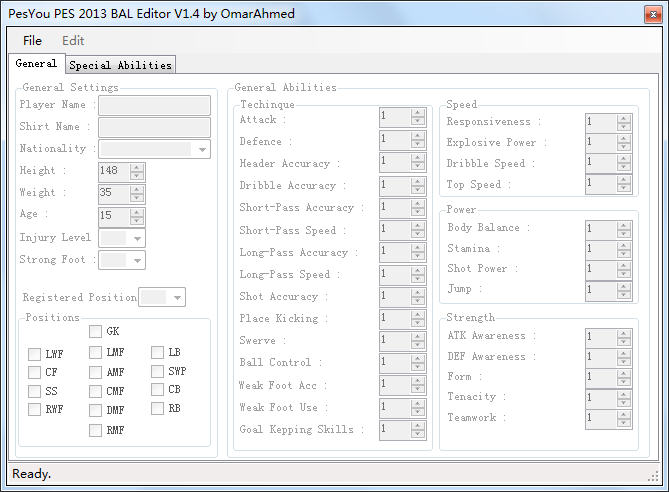Decrease Shot Power with the down arrow
Viewport: 669px width, 492px height.
point(623,273)
